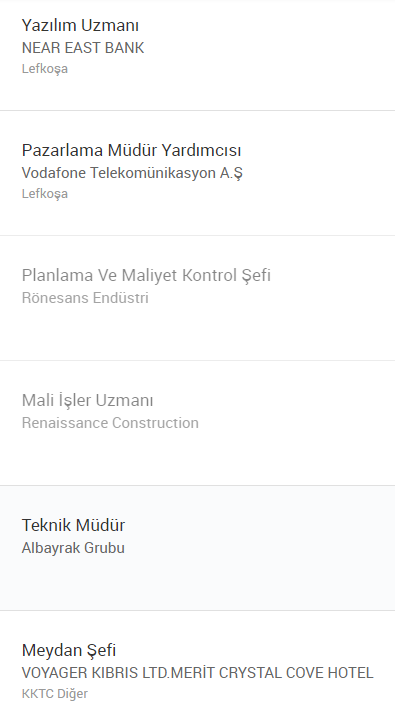Click Renaissance Construction company name

pyautogui.click(x=110, y=423)
